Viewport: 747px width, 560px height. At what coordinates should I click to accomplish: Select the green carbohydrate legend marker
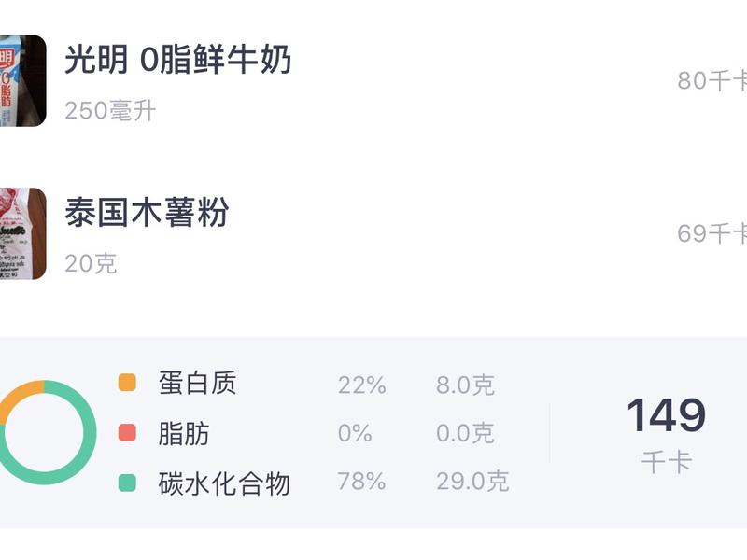point(125,481)
